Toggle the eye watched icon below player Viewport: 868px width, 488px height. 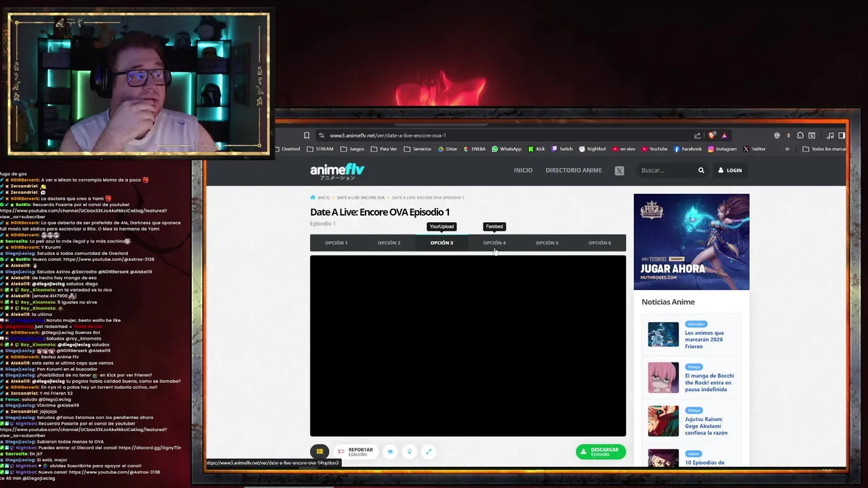[390, 451]
